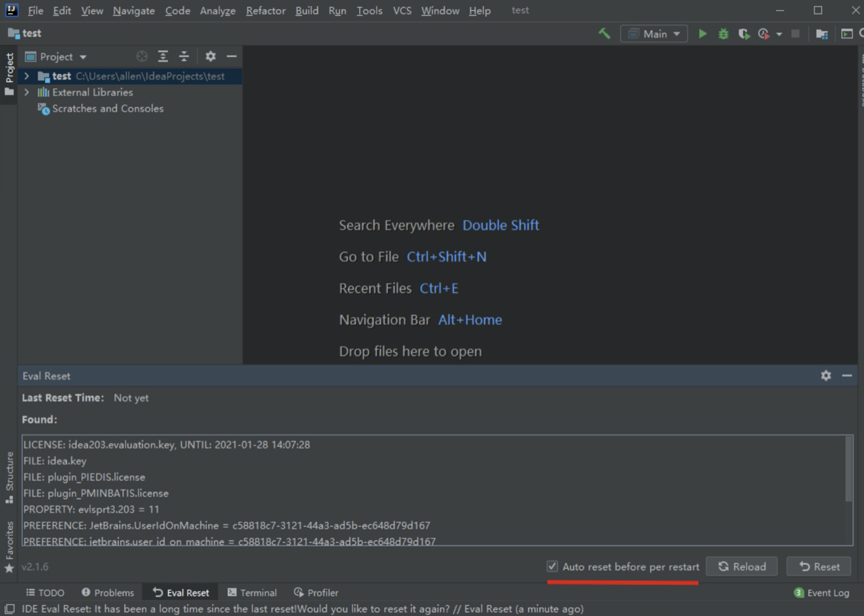
Task: Select the PROPERTY evlsprt3.203 line
Action: pos(91,509)
